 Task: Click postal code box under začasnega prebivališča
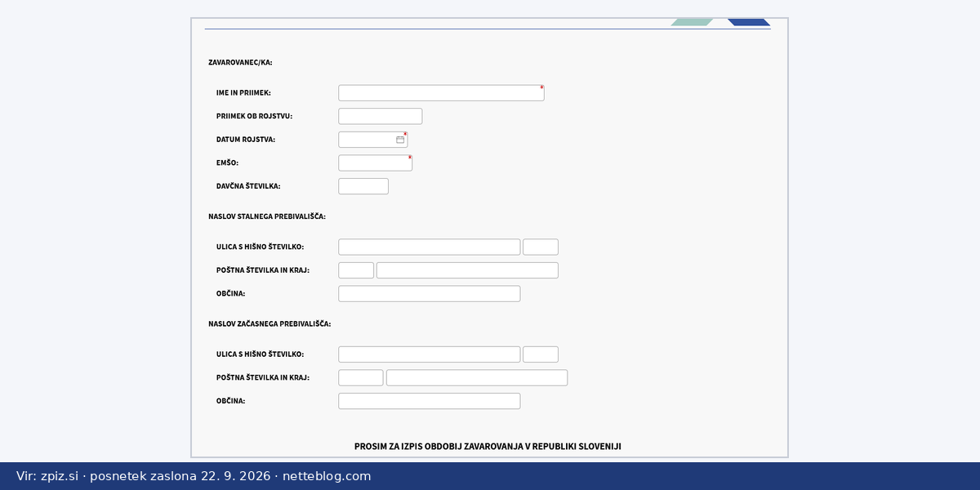(x=361, y=377)
